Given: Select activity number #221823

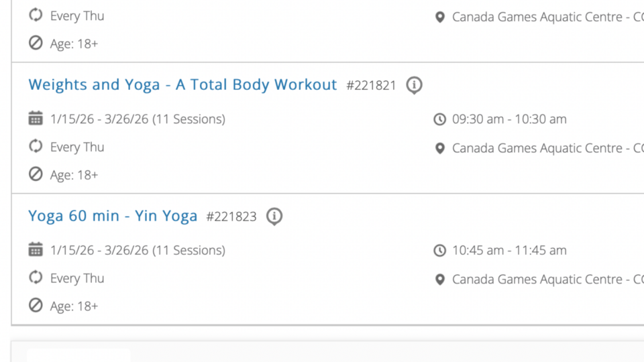Looking at the screenshot, I should (x=231, y=217).
